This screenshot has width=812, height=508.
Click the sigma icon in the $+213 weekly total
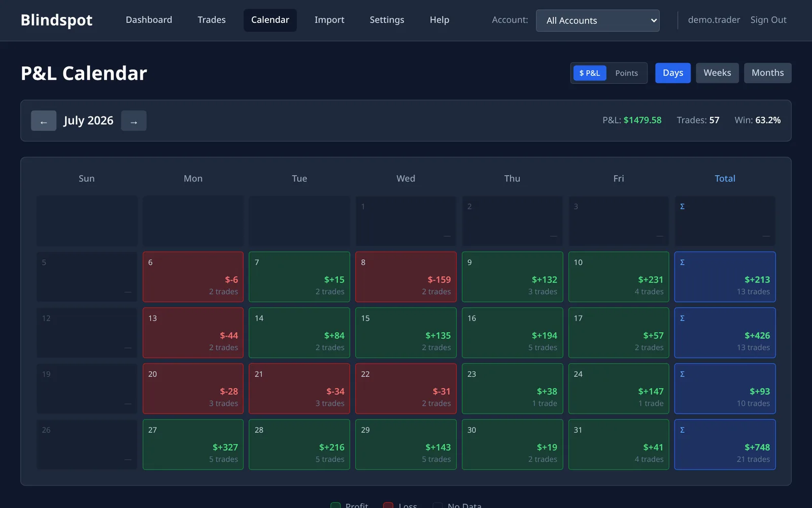tap(682, 263)
